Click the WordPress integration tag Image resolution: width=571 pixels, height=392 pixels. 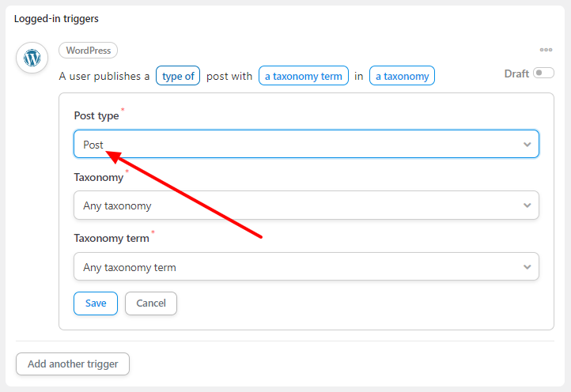click(x=88, y=51)
